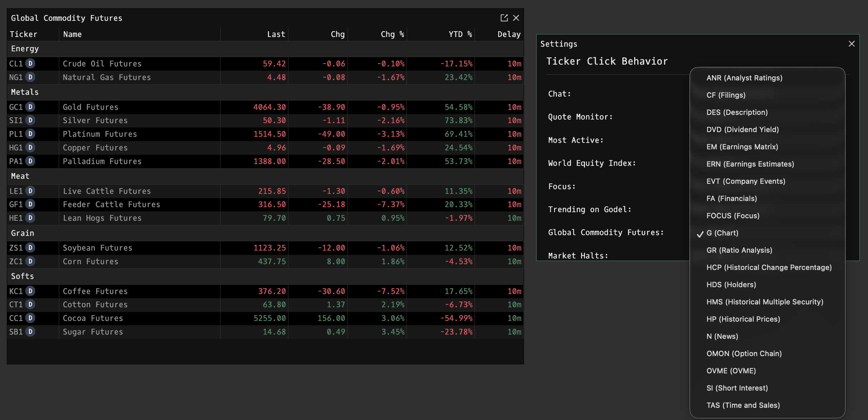The height and width of the screenshot is (420, 868).
Task: Pick HP (Historical Prices) option
Action: pos(767,319)
